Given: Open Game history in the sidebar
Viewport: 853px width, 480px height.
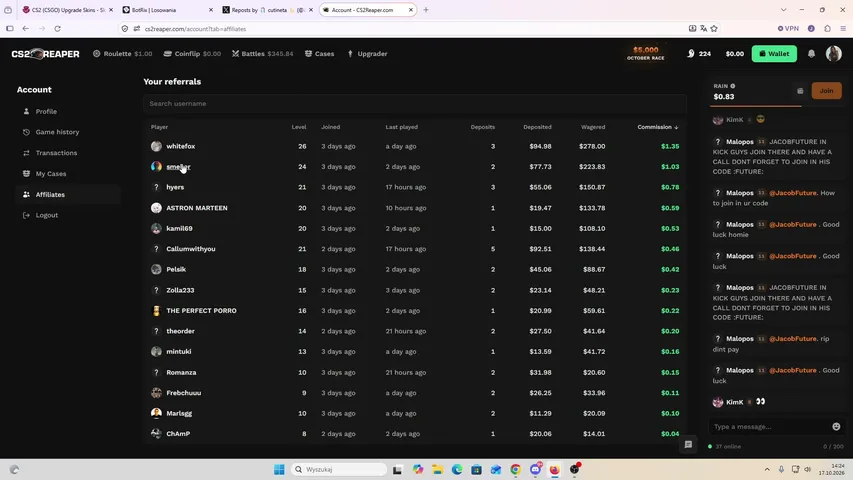Looking at the screenshot, I should click(x=57, y=132).
